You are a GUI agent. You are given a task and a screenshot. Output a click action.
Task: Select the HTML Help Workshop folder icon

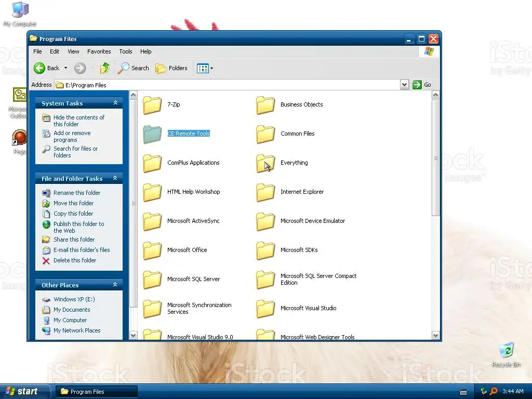tap(152, 192)
